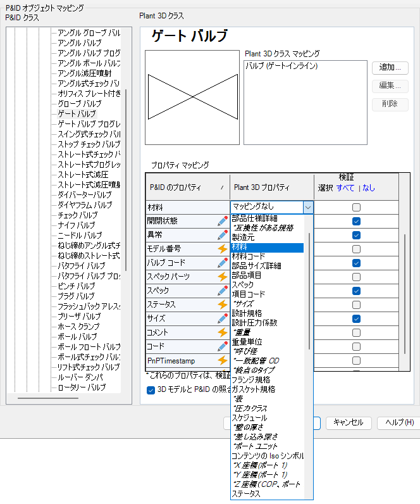Select ボール バルブ tree item
The image size is (420, 504).
point(77,337)
